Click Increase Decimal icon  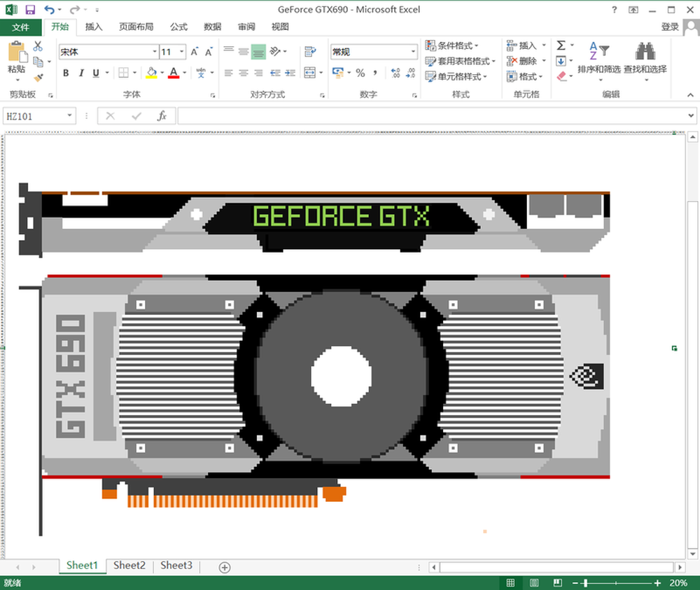(395, 73)
